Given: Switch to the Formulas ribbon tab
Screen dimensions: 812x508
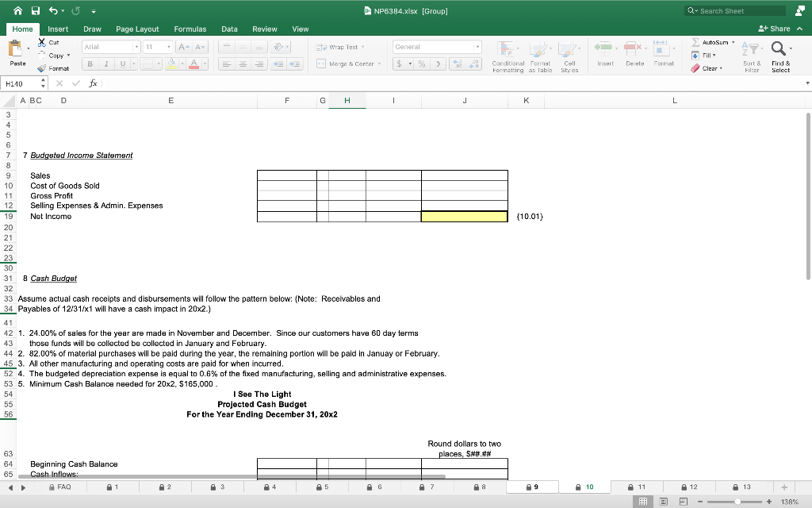Looking at the screenshot, I should [x=190, y=29].
